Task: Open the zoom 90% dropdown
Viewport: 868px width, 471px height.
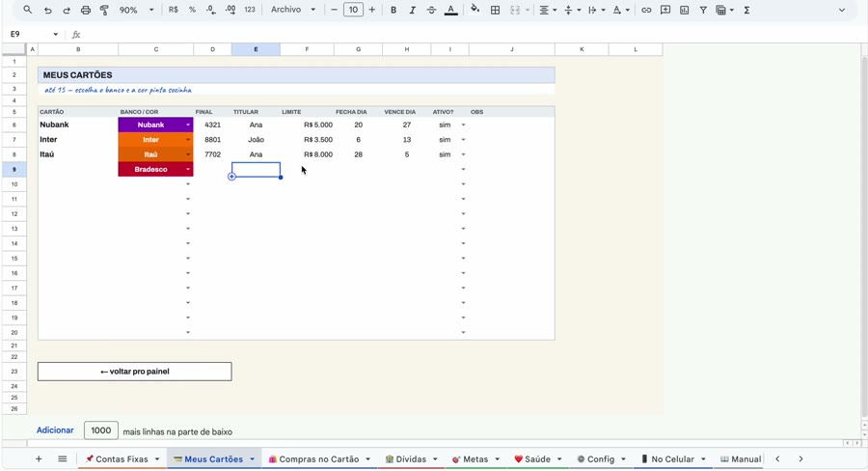Action: pyautogui.click(x=137, y=10)
